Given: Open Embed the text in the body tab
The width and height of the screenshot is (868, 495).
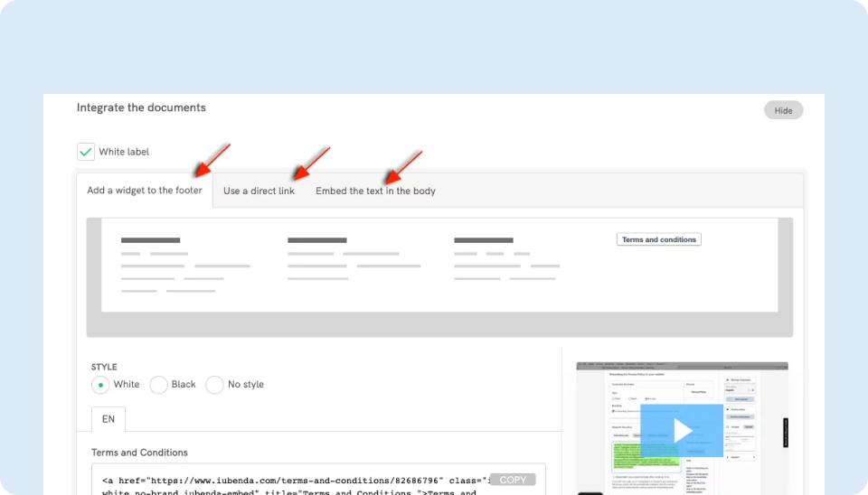Looking at the screenshot, I should (375, 191).
